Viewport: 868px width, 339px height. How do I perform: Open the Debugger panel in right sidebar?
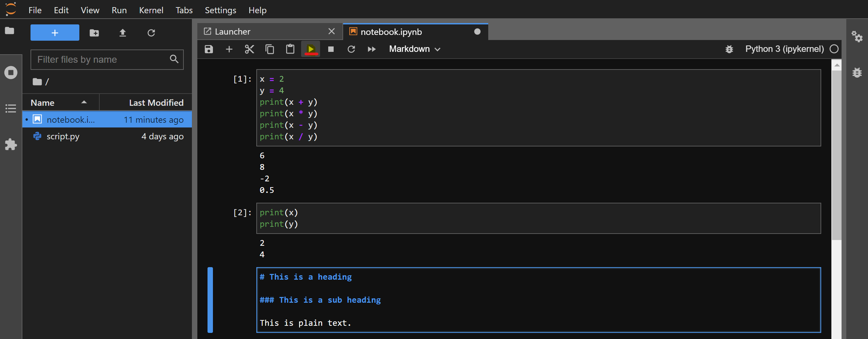(857, 73)
